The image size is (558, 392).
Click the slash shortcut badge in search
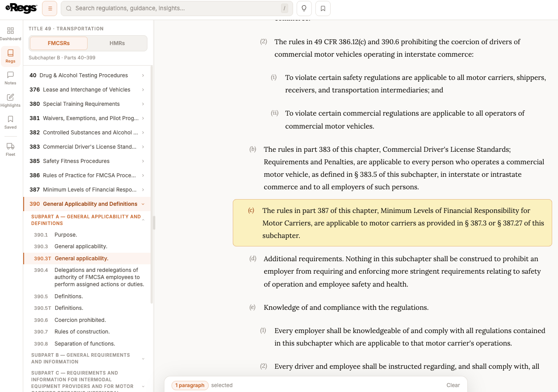[x=284, y=8]
